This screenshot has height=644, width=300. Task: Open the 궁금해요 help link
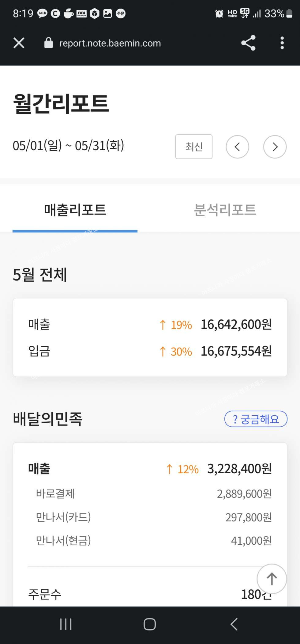pyautogui.click(x=256, y=419)
